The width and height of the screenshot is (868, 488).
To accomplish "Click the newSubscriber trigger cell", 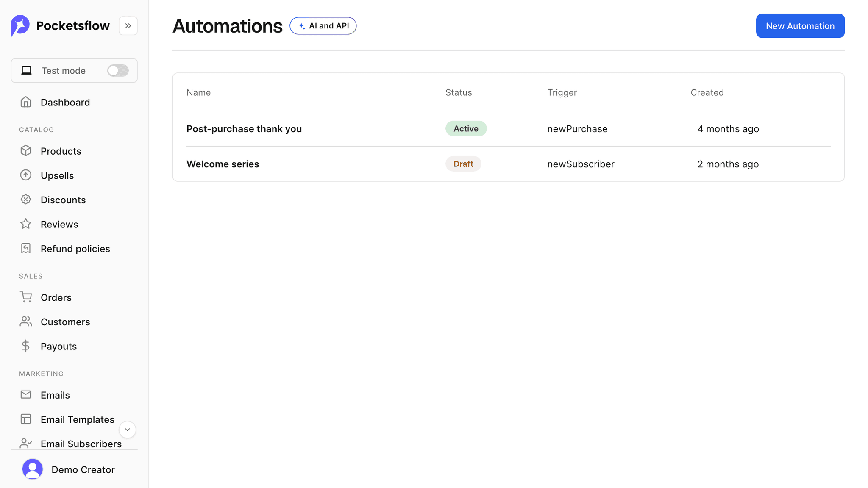I will (581, 164).
